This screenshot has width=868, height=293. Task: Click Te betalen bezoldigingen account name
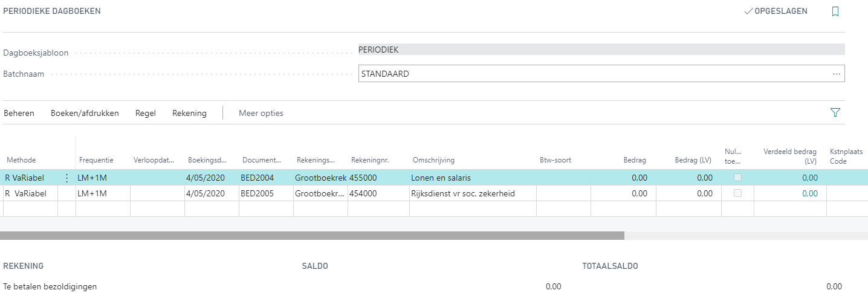[50, 286]
